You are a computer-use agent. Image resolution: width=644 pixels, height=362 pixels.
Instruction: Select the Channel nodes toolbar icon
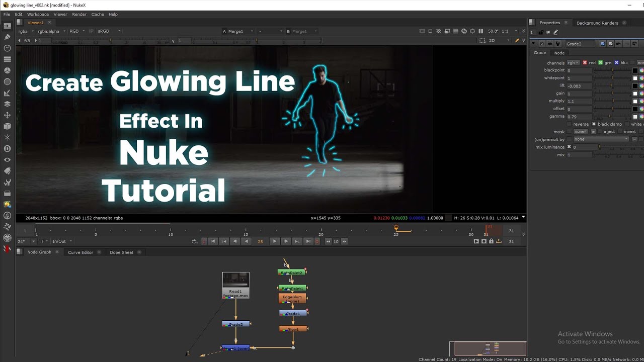point(7,59)
